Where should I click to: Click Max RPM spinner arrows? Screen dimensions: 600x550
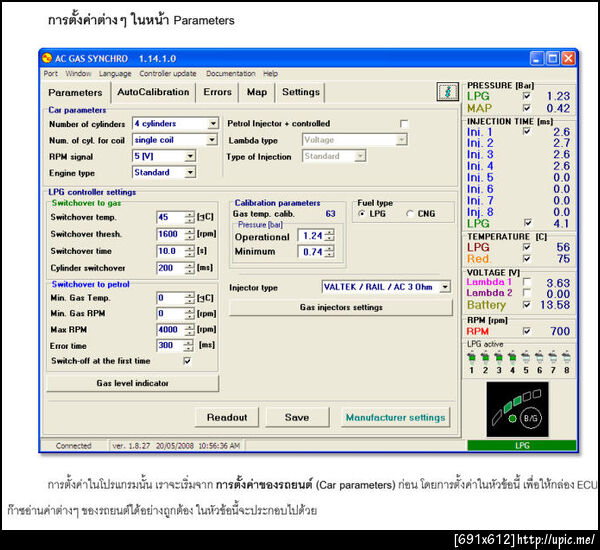click(189, 330)
